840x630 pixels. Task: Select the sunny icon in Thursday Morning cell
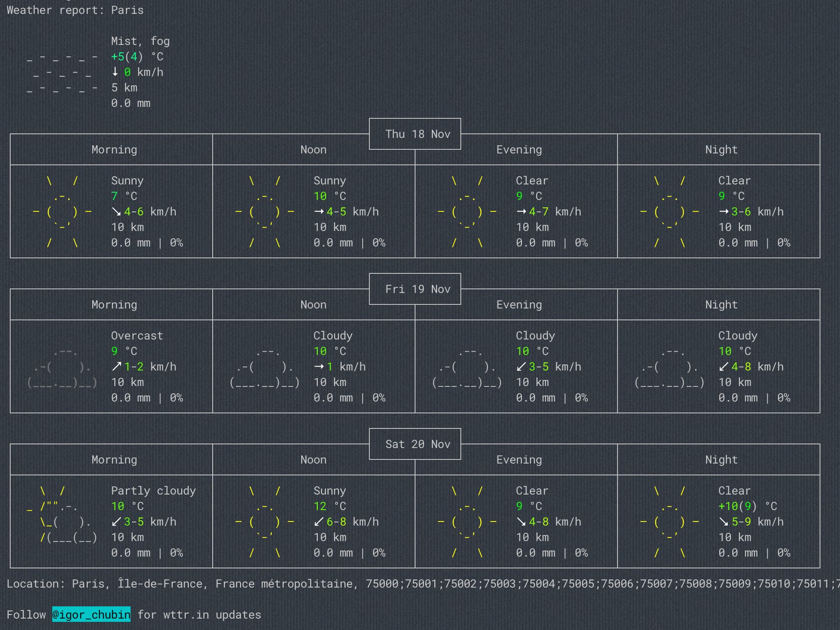pyautogui.click(x=63, y=211)
